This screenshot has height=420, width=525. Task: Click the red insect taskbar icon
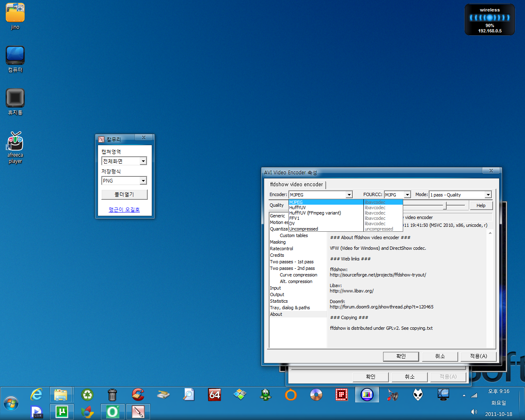coord(393,395)
